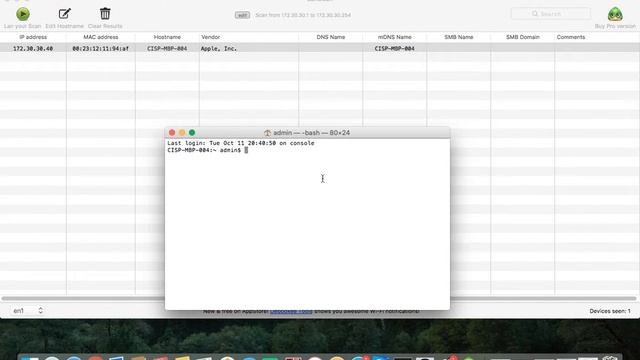Image resolution: width=640 pixels, height=360 pixels.
Task: Sort by SMB Domain column header
Action: [x=522, y=37]
